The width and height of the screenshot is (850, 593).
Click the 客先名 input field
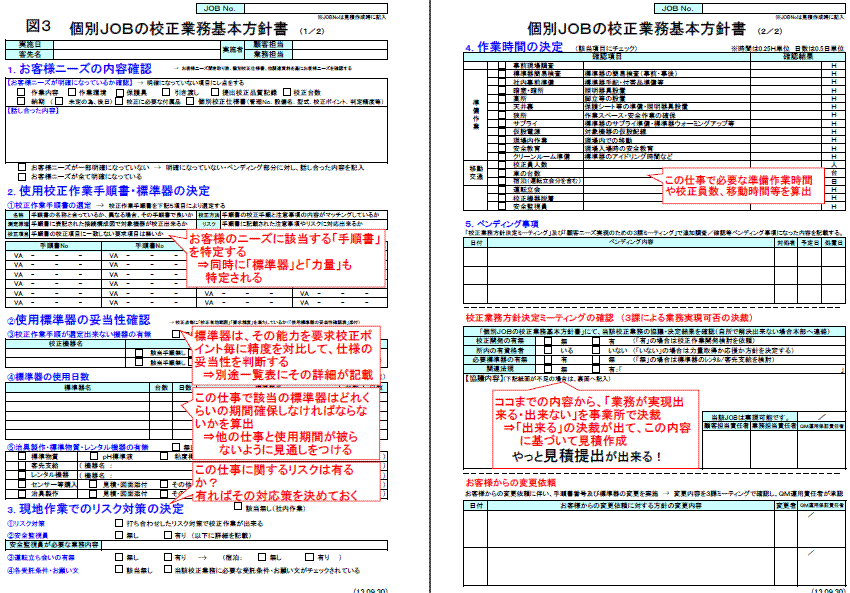137,54
